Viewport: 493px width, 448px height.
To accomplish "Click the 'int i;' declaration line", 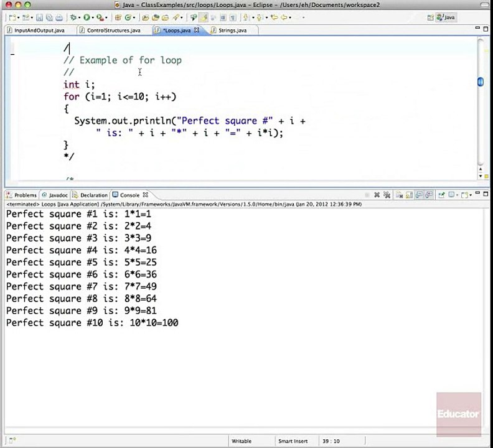I will [79, 85].
